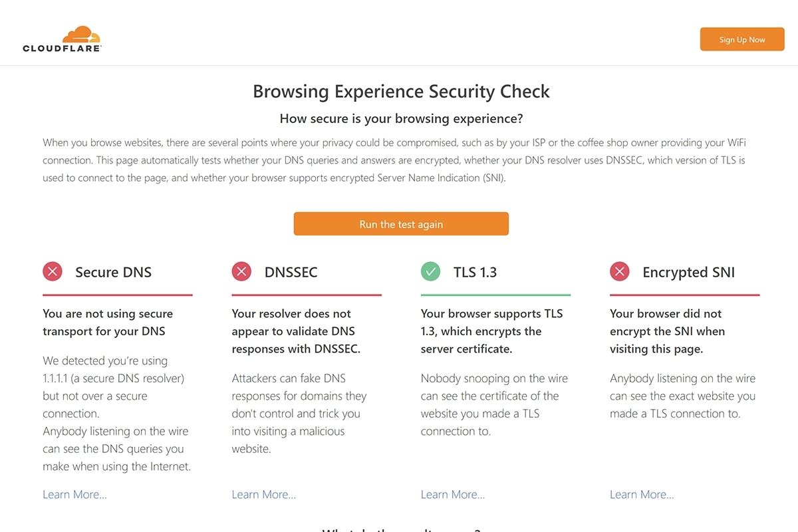
Task: Click the green checkmark icon beside TLS 1.3
Action: click(431, 271)
